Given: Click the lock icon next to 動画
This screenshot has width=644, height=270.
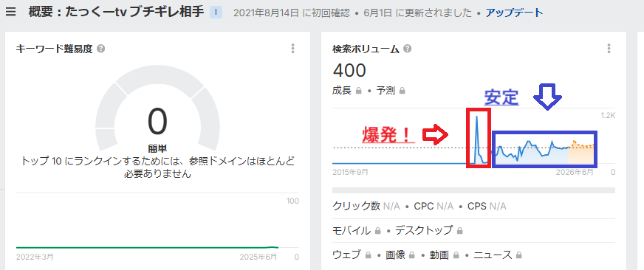Looking at the screenshot, I should (456, 255).
